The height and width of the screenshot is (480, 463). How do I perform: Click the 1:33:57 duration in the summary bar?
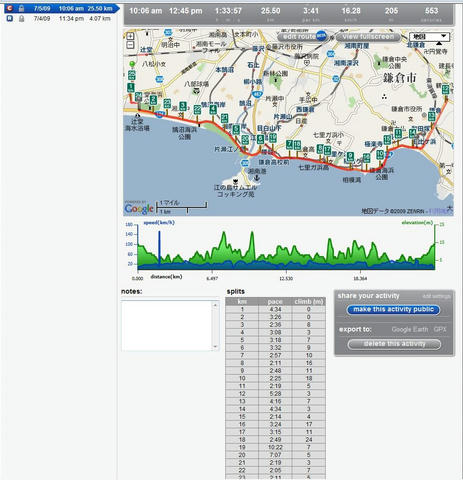click(x=228, y=11)
